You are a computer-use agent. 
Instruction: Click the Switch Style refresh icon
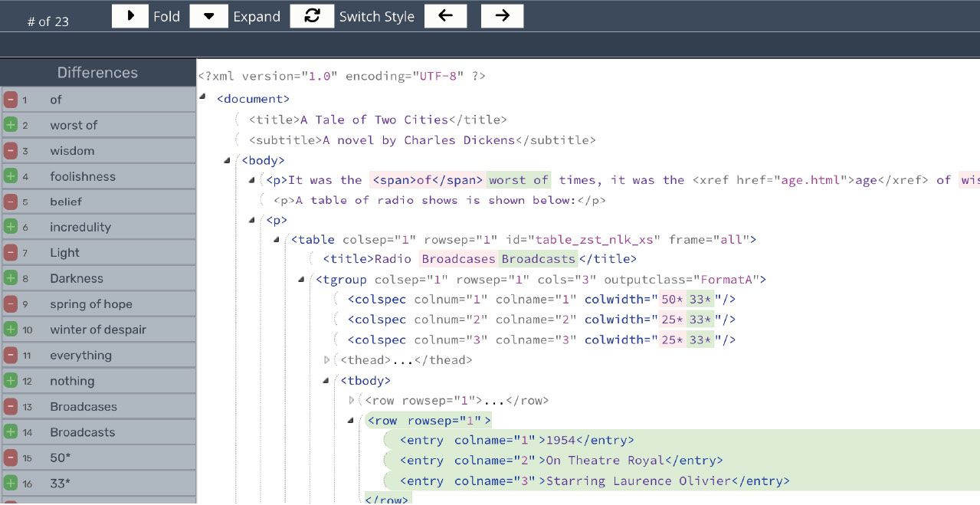pos(312,15)
